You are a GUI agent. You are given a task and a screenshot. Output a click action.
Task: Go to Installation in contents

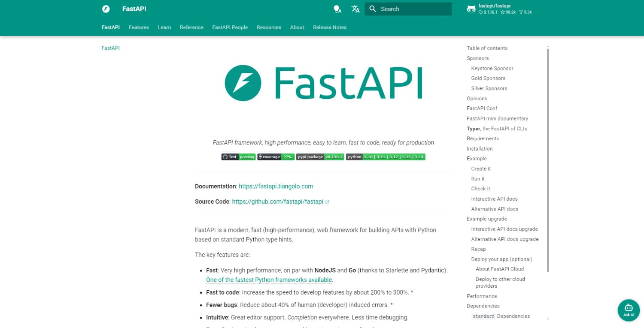point(480,149)
